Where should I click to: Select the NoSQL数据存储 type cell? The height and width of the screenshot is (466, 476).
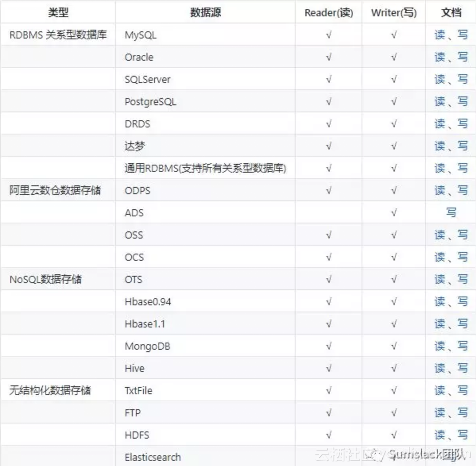(58, 279)
